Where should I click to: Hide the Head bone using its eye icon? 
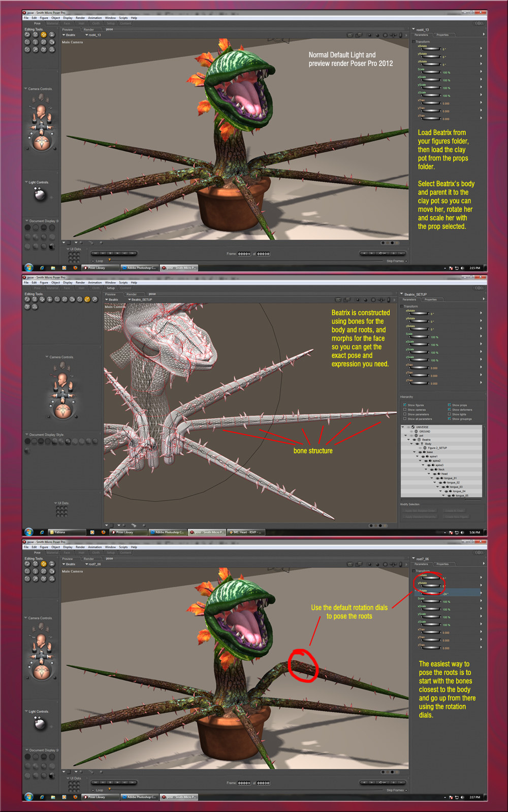(435, 474)
